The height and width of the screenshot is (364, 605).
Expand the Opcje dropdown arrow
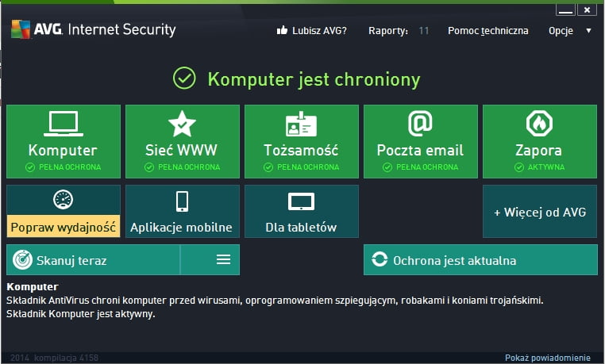(x=589, y=30)
